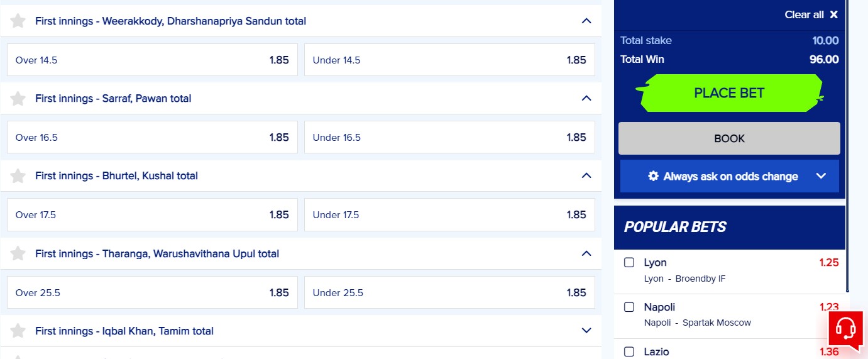Click gear icon in odds change setting
This screenshot has width=868, height=359.
[654, 176]
